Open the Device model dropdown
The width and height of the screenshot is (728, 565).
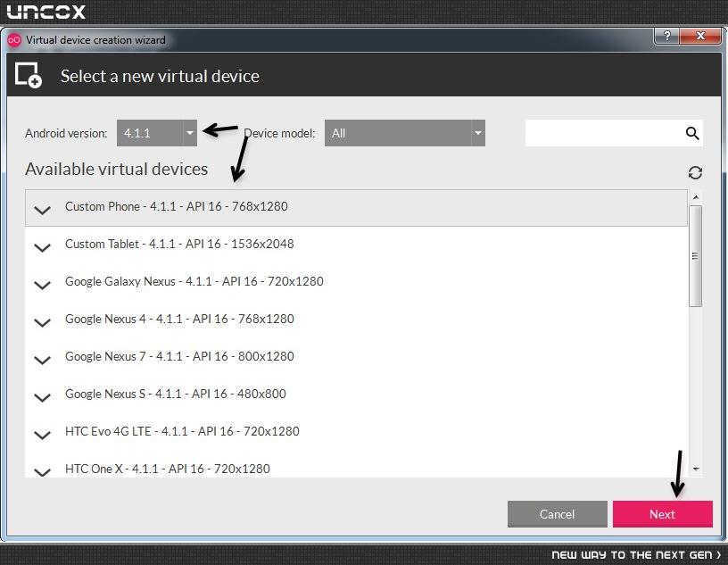pos(405,133)
